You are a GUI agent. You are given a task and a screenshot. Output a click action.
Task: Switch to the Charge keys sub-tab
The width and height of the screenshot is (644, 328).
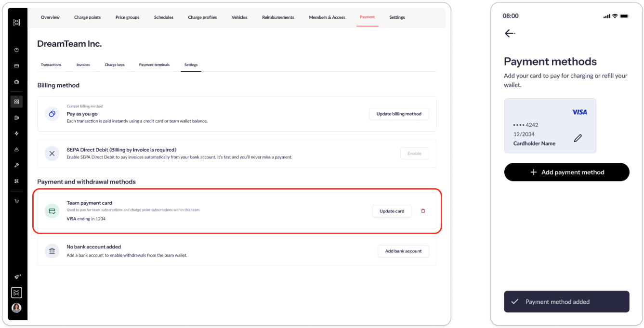click(115, 65)
